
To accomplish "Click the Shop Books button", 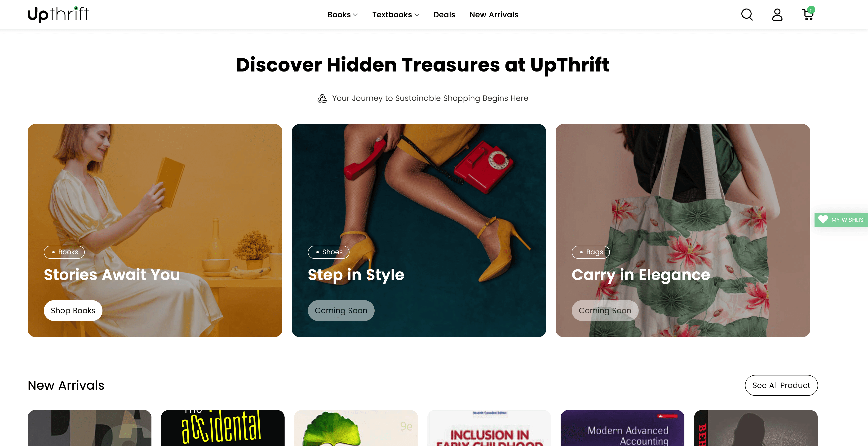I will coord(73,311).
